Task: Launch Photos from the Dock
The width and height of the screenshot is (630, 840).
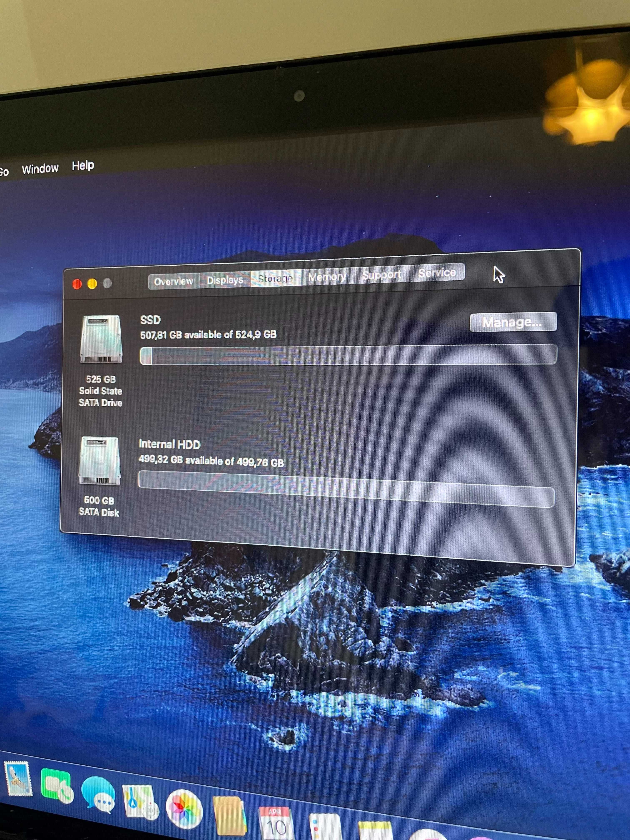Action: (184, 809)
